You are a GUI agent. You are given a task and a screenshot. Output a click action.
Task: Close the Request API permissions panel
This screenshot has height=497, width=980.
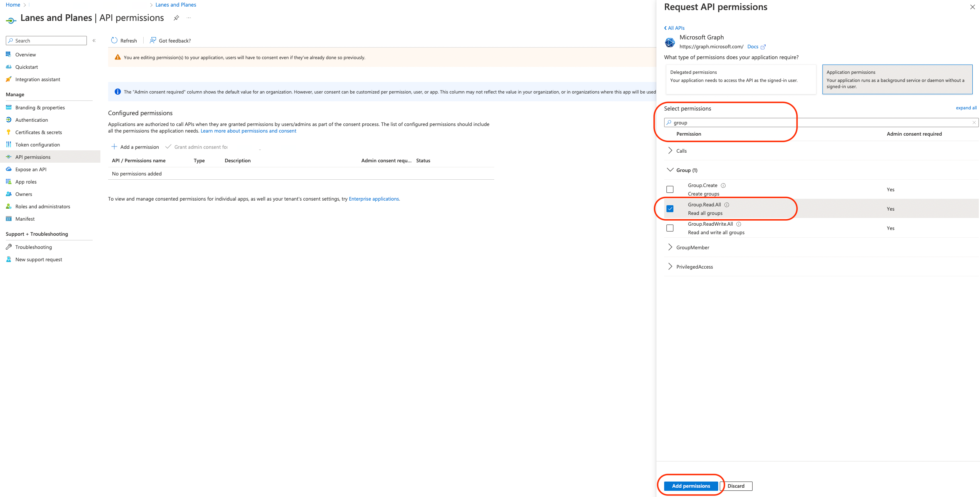(972, 7)
